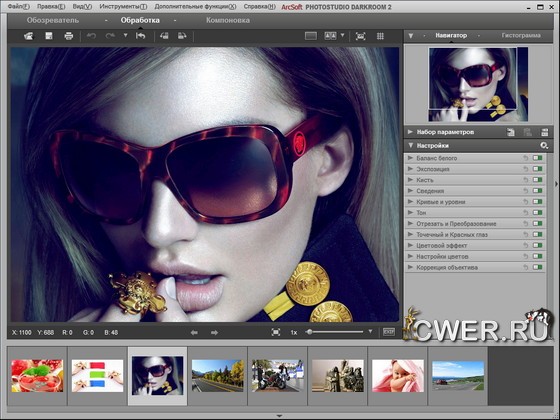Click the paste settings icon in toolbar
Image resolution: width=560 pixels, height=420 pixels.
point(182,36)
